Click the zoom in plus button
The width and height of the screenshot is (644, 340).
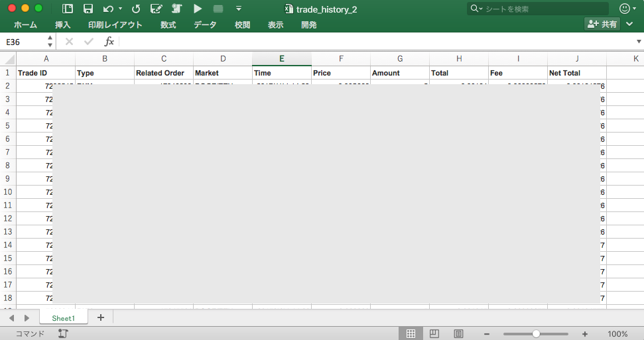point(585,333)
